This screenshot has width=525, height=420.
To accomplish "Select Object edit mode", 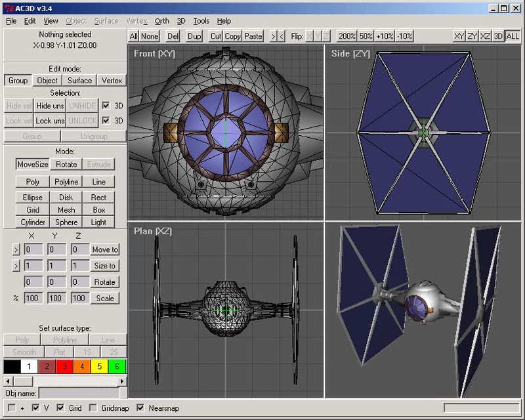I will pos(47,80).
